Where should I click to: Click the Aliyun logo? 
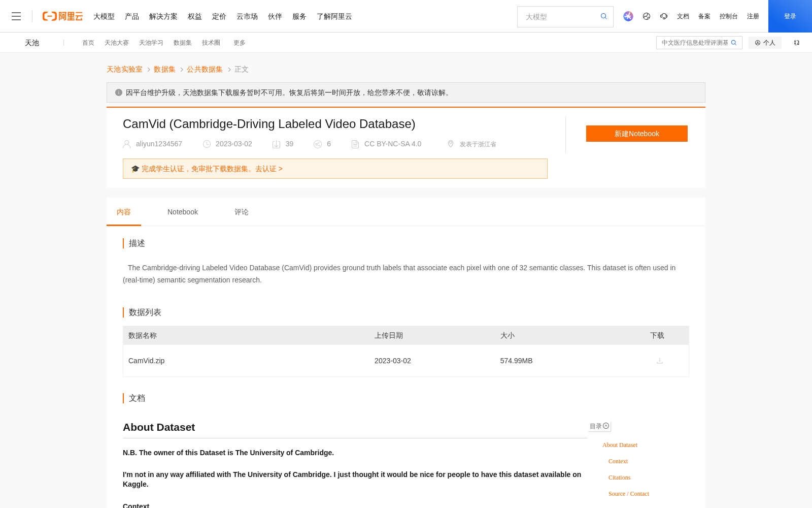62,16
